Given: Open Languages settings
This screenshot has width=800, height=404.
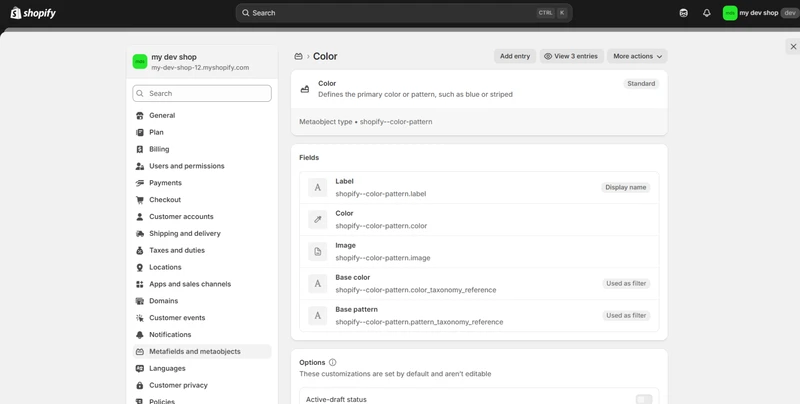Looking at the screenshot, I should point(202,368).
